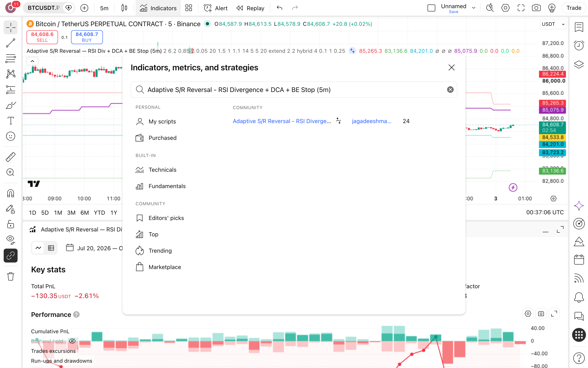
Task: Open the chart type candles selector
Action: 124,8
